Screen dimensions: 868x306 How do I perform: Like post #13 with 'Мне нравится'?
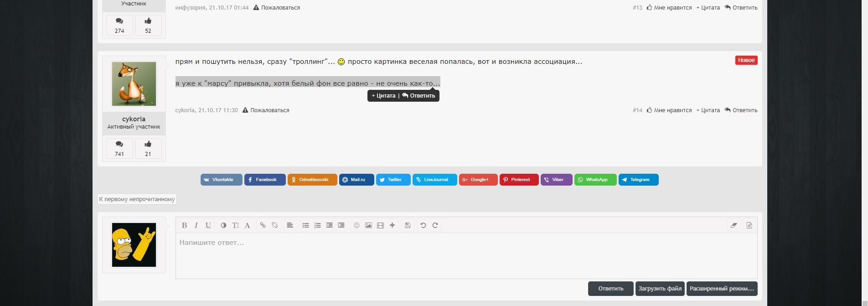(x=669, y=8)
